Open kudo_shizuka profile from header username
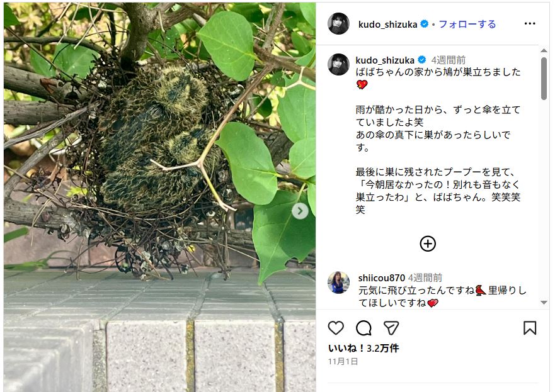555x392 pixels. [387, 24]
